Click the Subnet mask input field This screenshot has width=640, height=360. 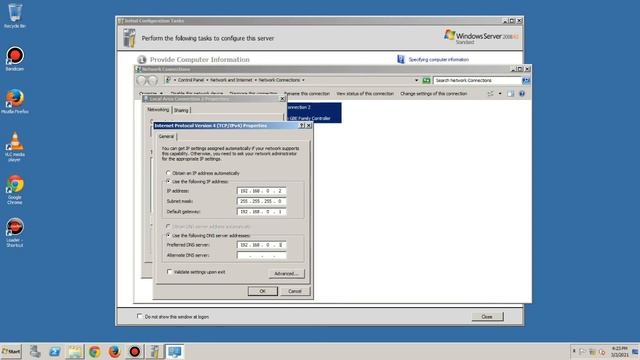click(x=262, y=201)
